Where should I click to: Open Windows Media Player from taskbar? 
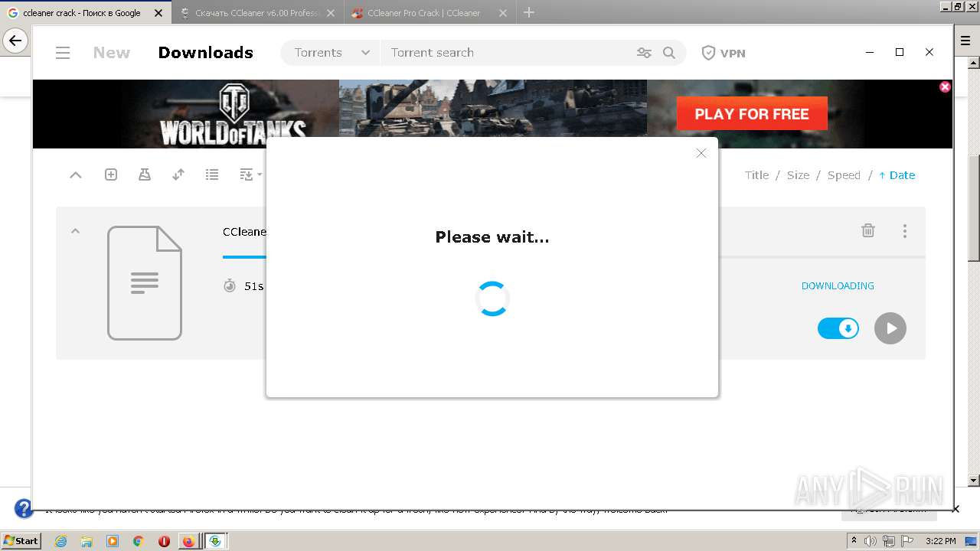113,541
